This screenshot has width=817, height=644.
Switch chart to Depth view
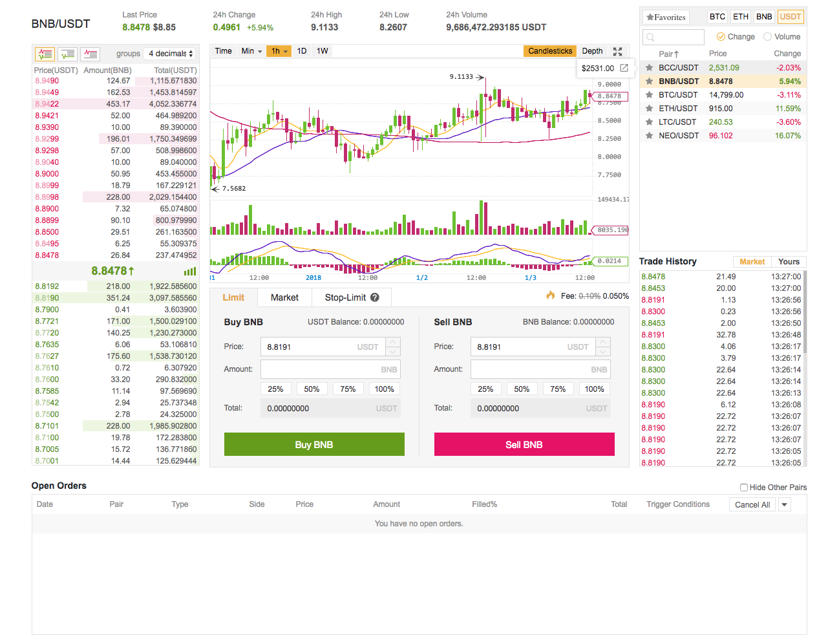tap(592, 51)
